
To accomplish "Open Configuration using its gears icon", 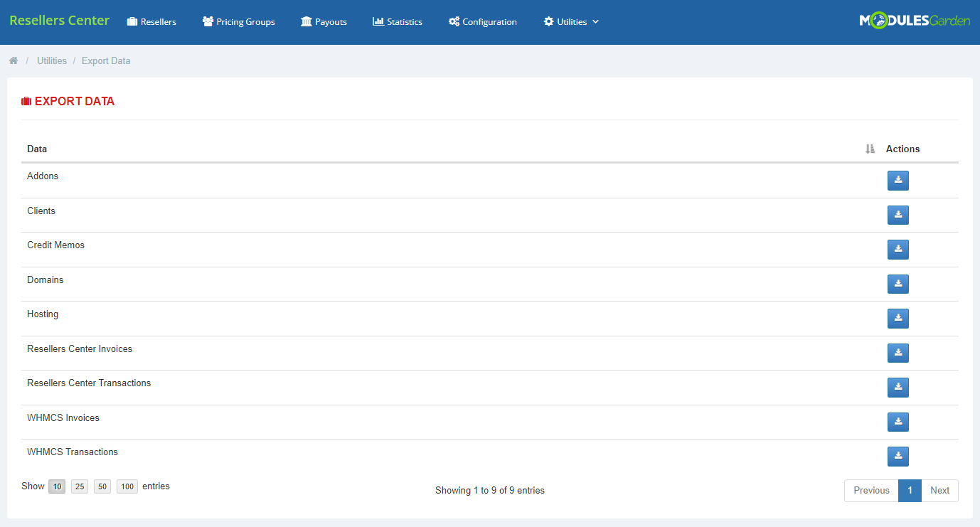I will click(453, 21).
